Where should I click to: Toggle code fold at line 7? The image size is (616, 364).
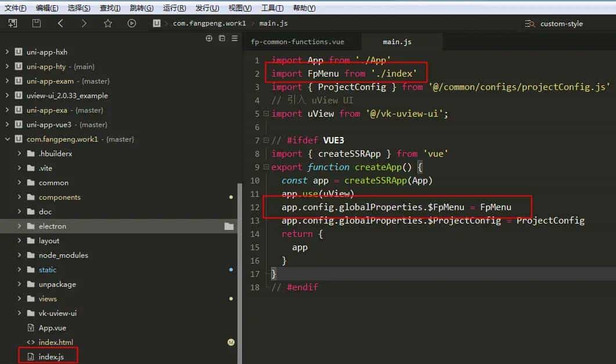coord(266,140)
